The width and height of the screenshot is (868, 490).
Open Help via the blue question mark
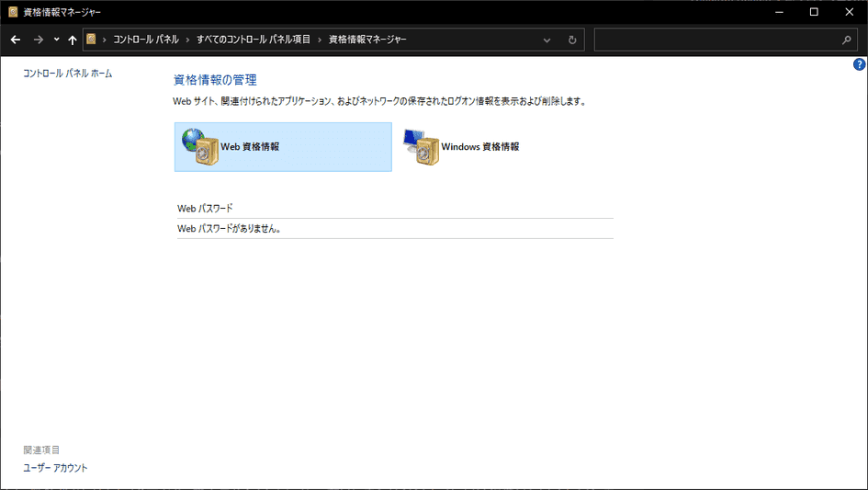click(x=859, y=64)
